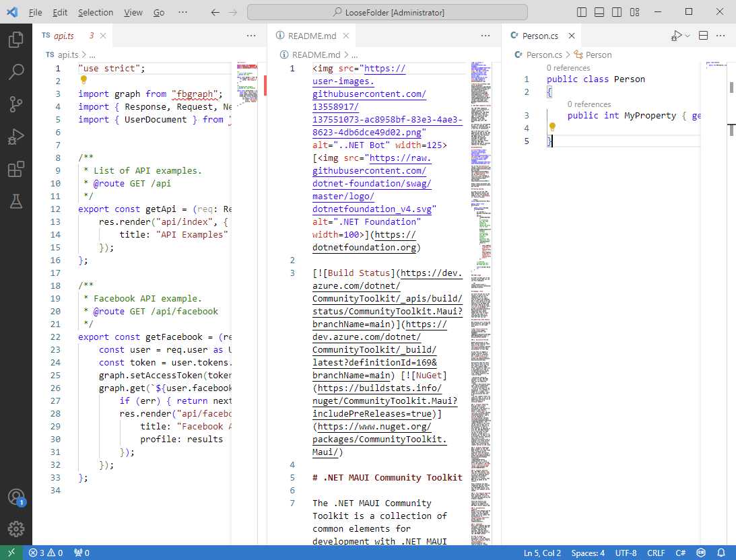Open the Search view in activity bar
This screenshot has width=736, height=560.
(x=16, y=72)
